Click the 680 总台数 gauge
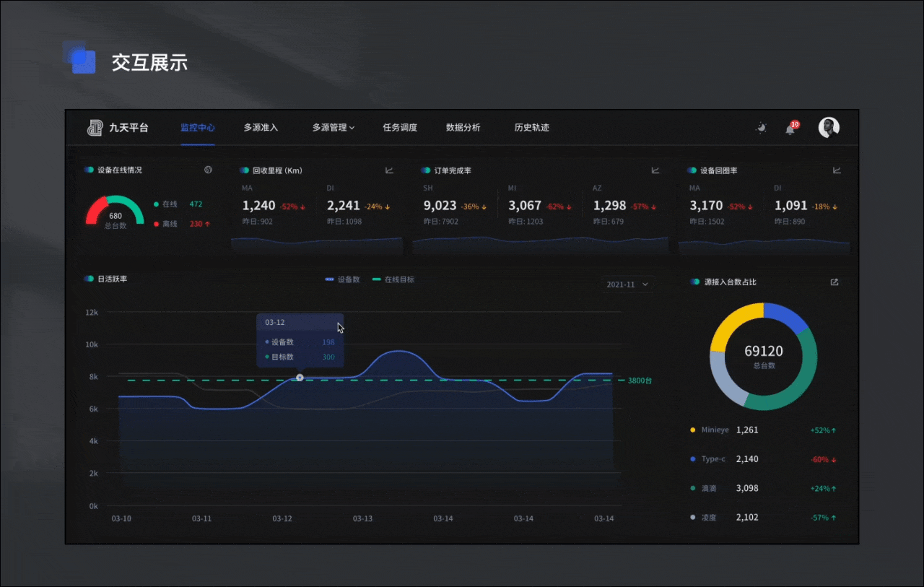Viewport: 924px width, 587px height. point(115,213)
